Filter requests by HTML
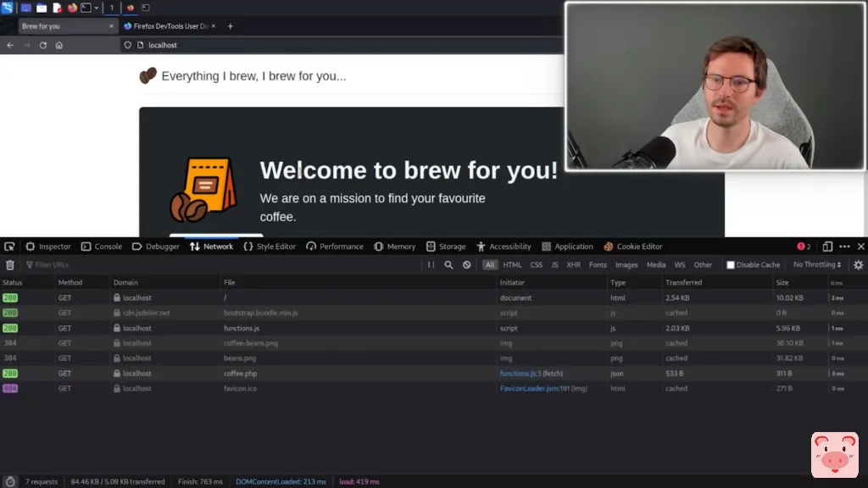The image size is (868, 488). point(512,265)
